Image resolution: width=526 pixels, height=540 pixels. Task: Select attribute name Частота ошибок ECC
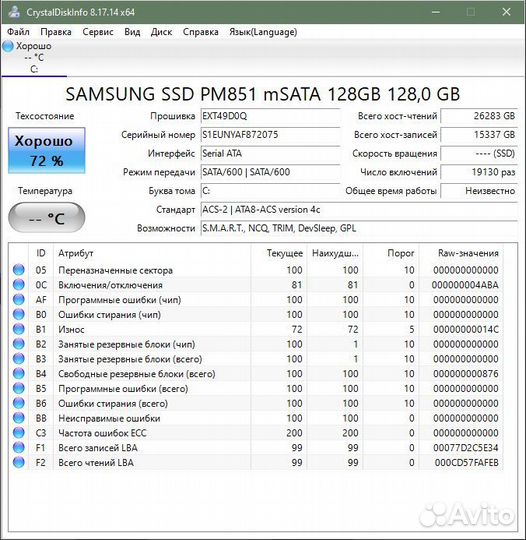pos(102,433)
